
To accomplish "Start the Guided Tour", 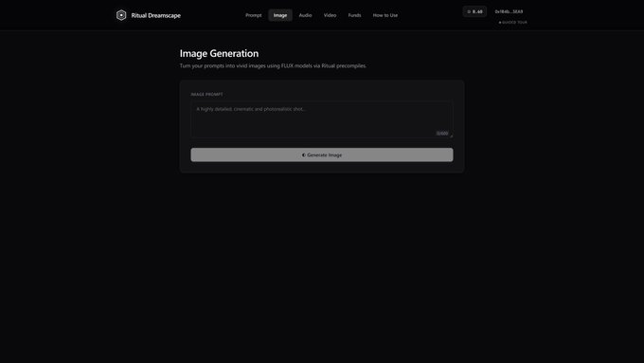I will pos(512,23).
